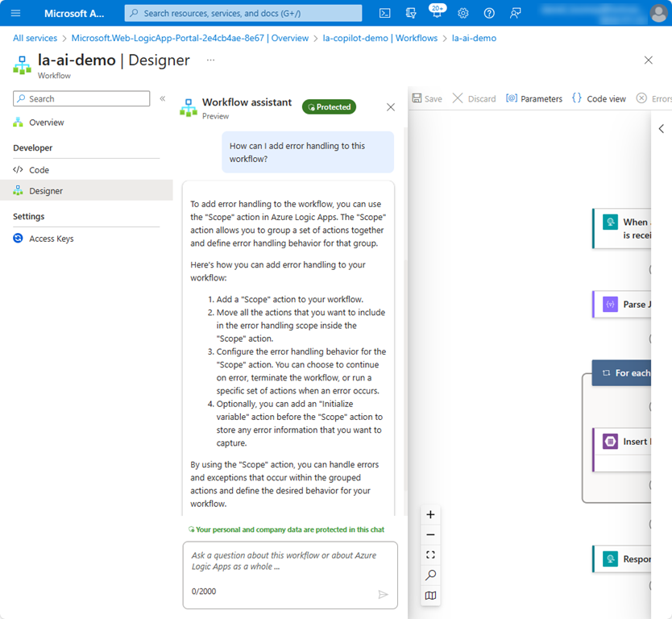Screen dimensions: 672x619
Task: Fit workflow to screen view
Action: tap(430, 555)
